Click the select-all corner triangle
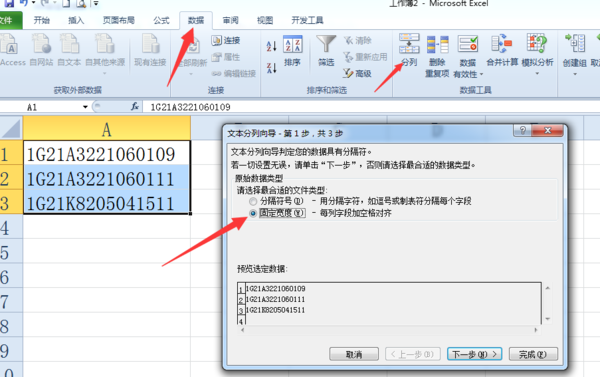This screenshot has width=600, height=377. coord(11,129)
